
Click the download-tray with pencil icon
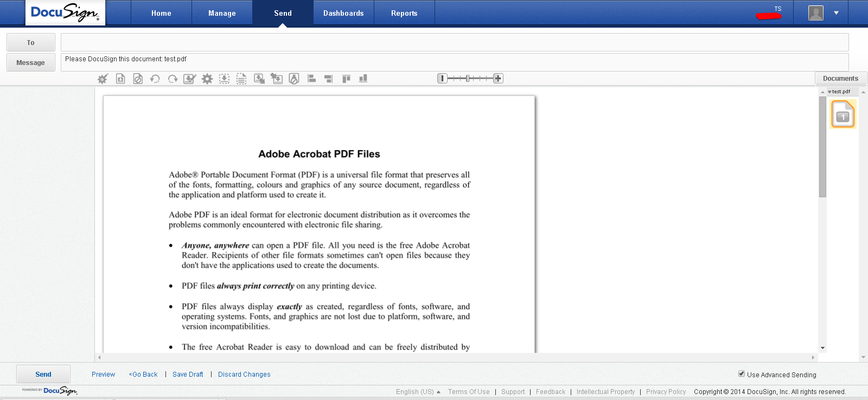(190, 79)
